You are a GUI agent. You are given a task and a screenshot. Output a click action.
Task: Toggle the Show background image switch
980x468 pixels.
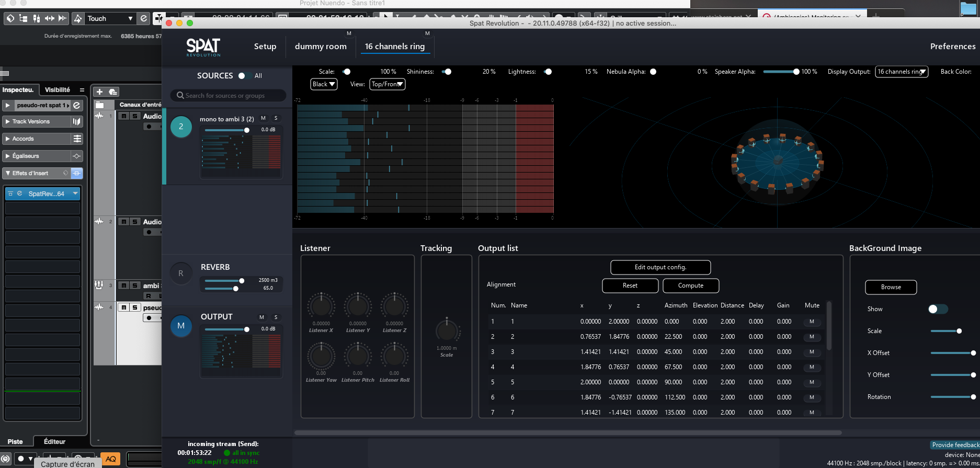pyautogui.click(x=937, y=309)
